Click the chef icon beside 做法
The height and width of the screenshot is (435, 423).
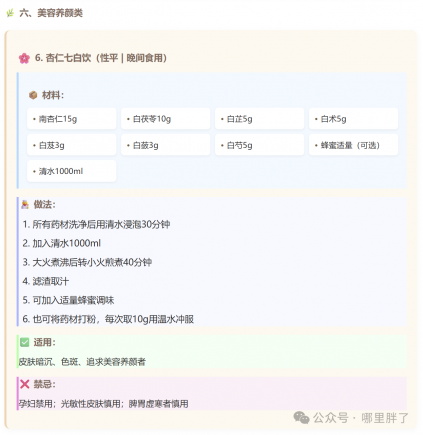pyautogui.click(x=25, y=204)
